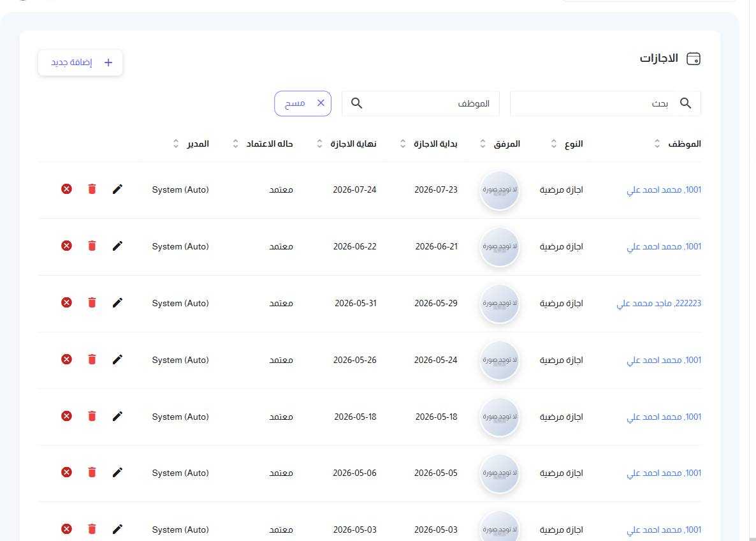Screen dimensions: 756x541
Task: Sort by النوع column
Action: coord(554,144)
